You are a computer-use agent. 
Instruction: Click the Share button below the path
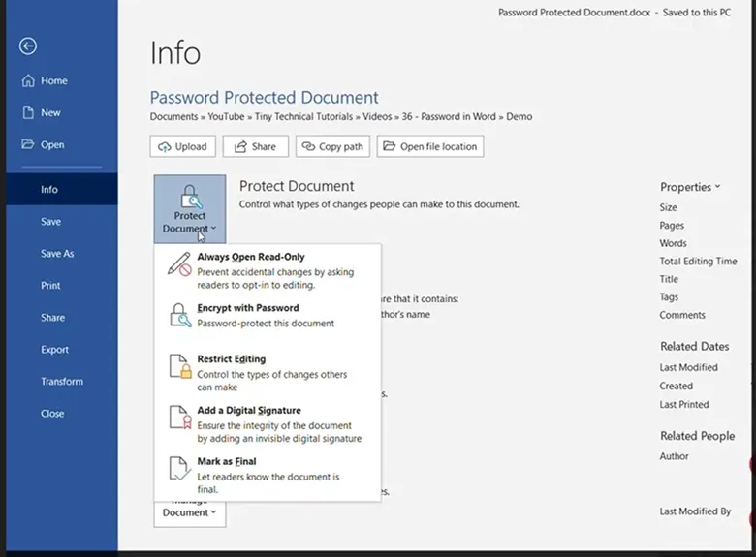point(256,146)
